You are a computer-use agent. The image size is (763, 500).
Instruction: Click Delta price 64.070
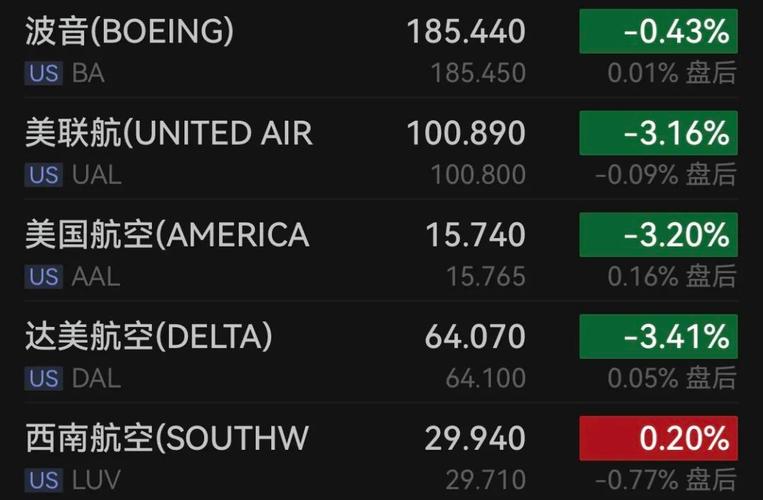[475, 337]
